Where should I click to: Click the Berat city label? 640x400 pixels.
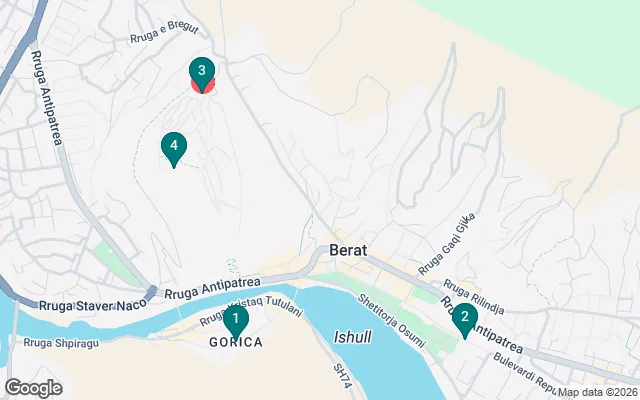(x=348, y=250)
